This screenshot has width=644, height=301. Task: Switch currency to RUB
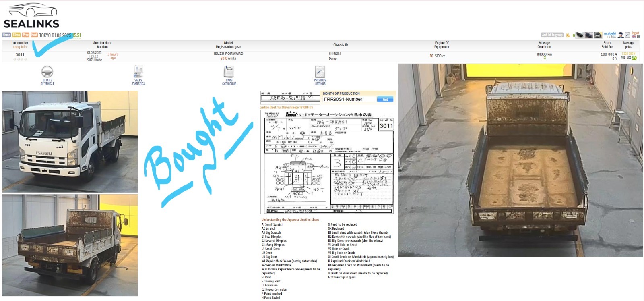tap(623, 58)
